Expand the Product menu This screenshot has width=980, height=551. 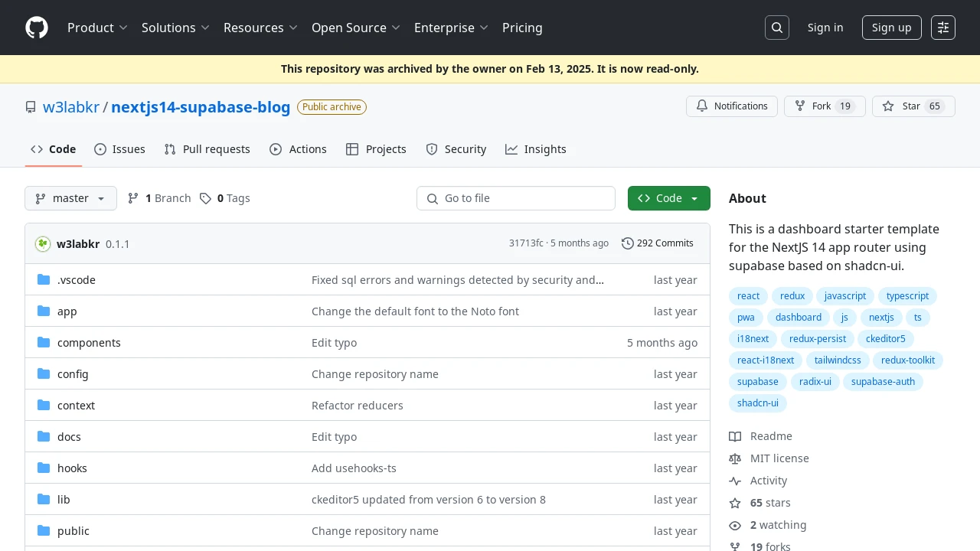[x=97, y=28]
